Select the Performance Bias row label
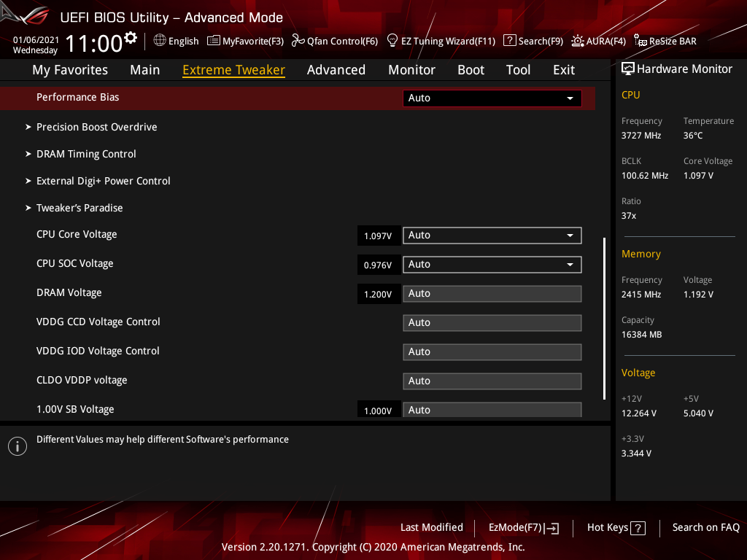This screenshot has width=747, height=560. coord(77,97)
